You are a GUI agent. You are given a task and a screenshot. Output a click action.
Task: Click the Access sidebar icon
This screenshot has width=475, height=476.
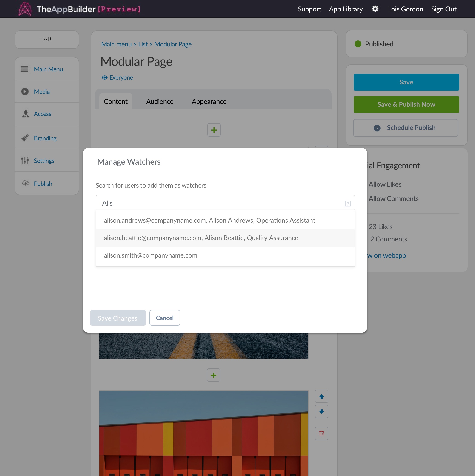point(25,114)
